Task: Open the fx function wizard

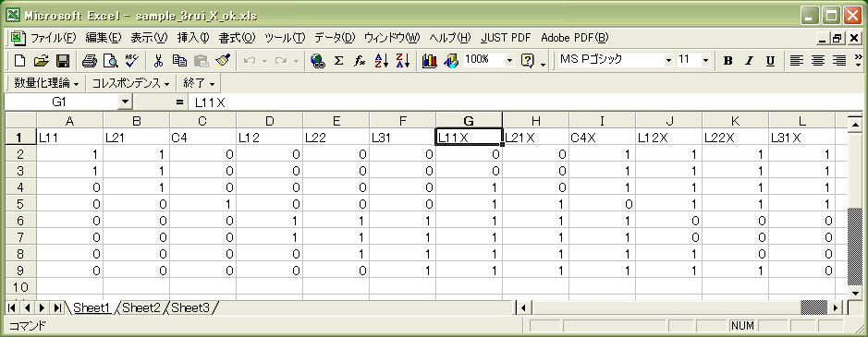Action: point(360,61)
